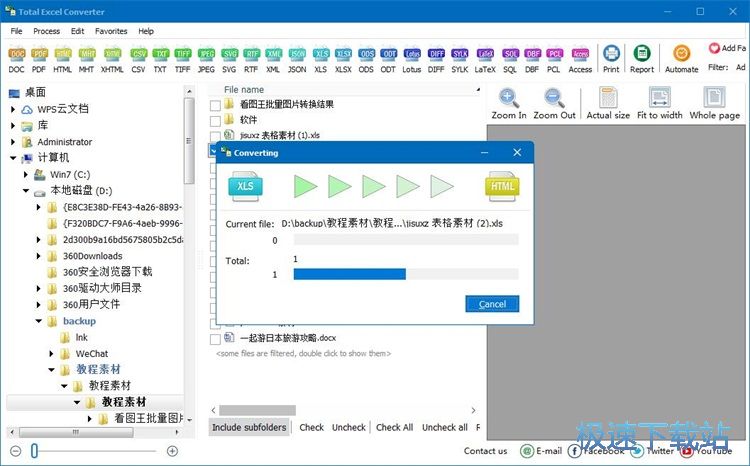Open the E-mail contact link
The width and height of the screenshot is (750, 466).
pos(541,451)
